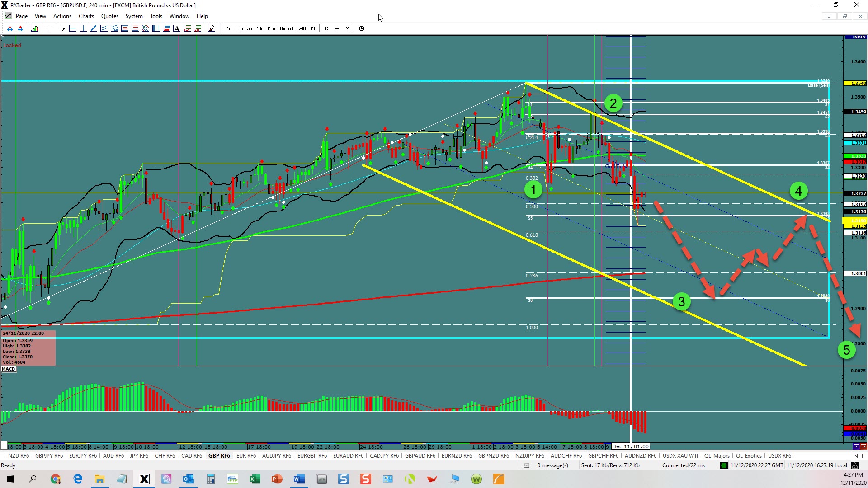Viewport: 868px width, 488px height.
Task: Activate the crosshair cursor tool
Action: (48, 28)
